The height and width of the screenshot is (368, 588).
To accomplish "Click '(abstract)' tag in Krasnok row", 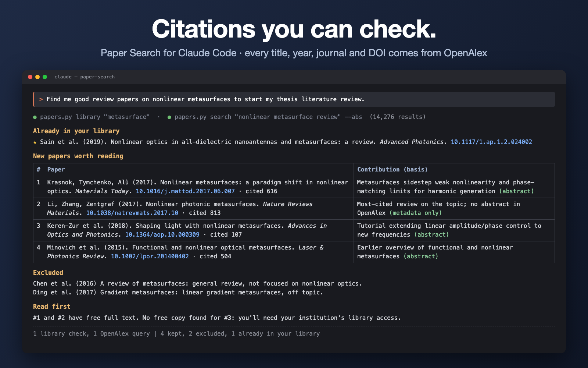I will [516, 191].
